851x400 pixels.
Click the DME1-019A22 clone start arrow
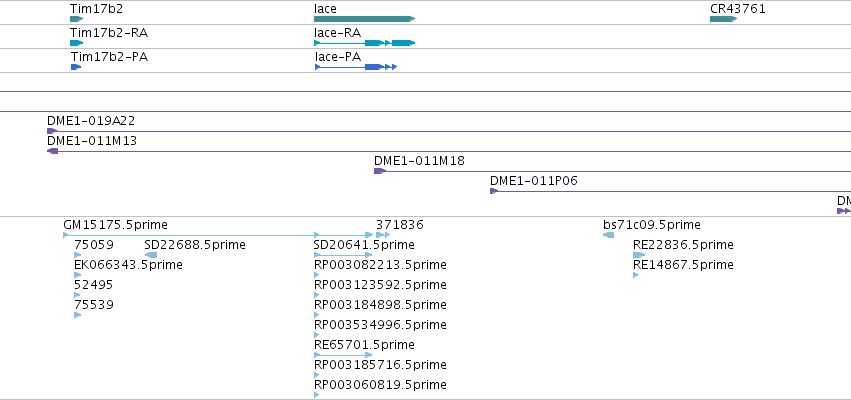pyautogui.click(x=52, y=131)
